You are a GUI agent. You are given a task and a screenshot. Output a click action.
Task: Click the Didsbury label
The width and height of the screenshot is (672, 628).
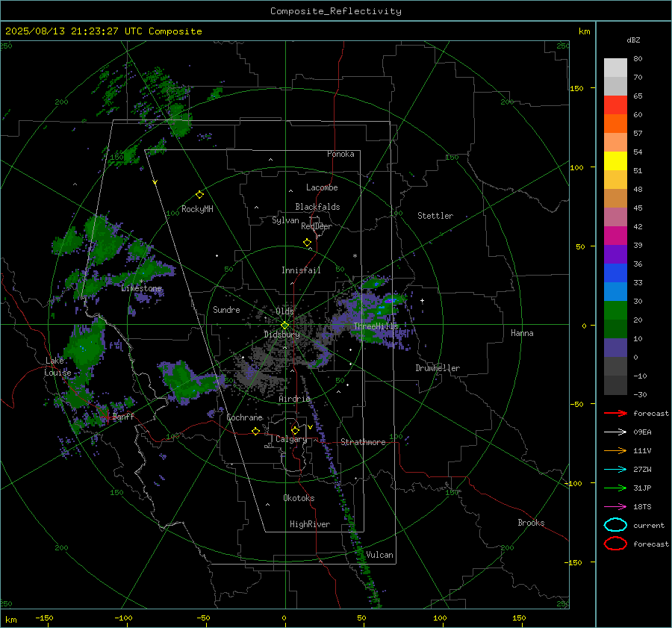pos(281,335)
